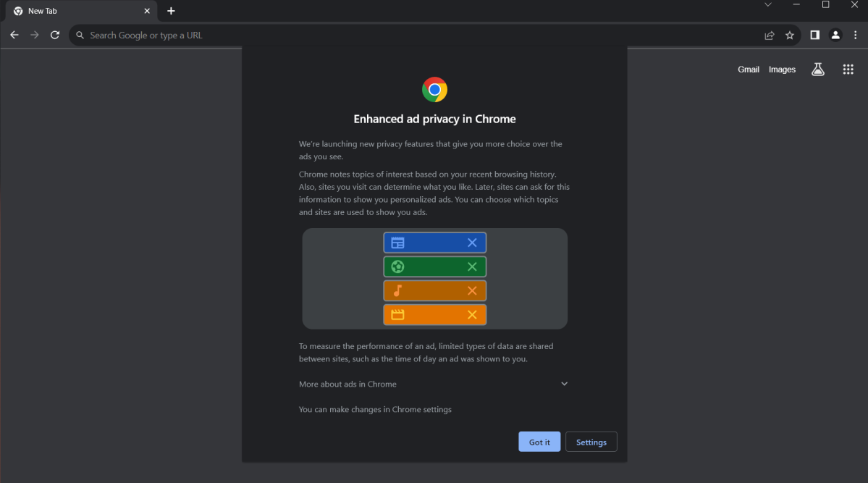868x483 pixels.
Task: Open a new tab with plus button
Action: (x=171, y=11)
